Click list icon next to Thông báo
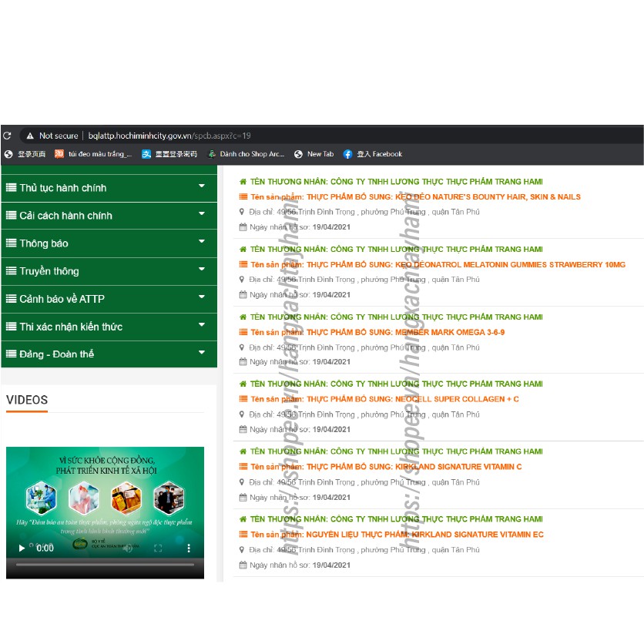This screenshot has width=644, height=644. coord(12,243)
